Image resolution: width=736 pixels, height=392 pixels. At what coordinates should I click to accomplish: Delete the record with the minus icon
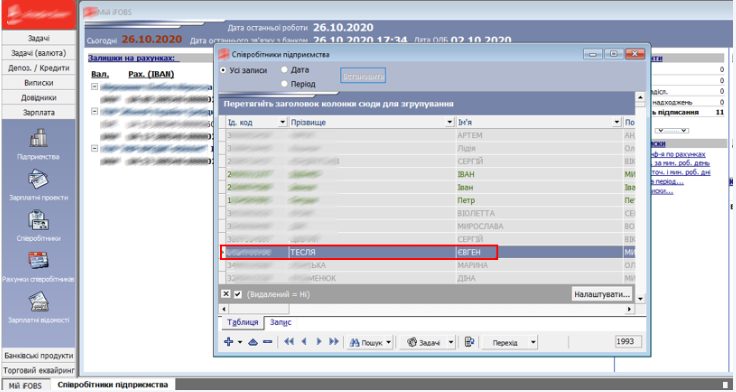[268, 342]
